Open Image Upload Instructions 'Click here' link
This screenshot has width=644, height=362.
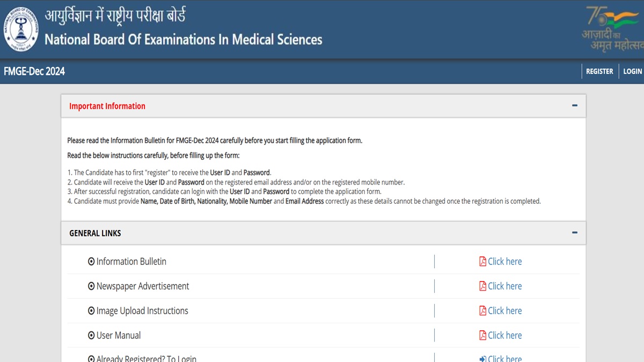pos(504,311)
